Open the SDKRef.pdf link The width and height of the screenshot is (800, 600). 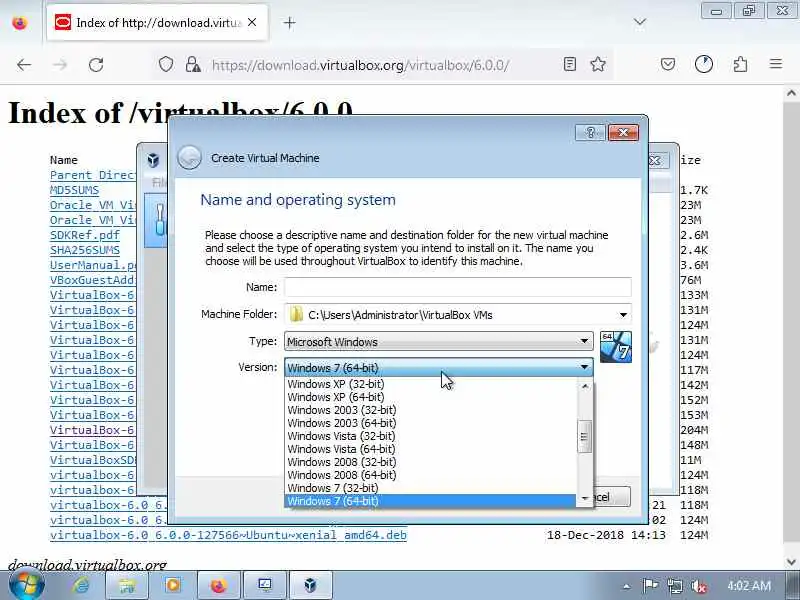point(85,235)
